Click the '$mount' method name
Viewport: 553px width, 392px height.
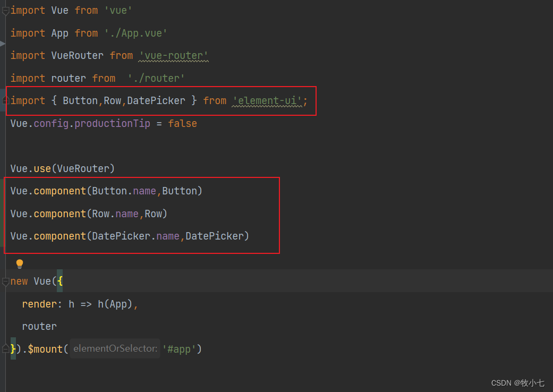pos(45,349)
